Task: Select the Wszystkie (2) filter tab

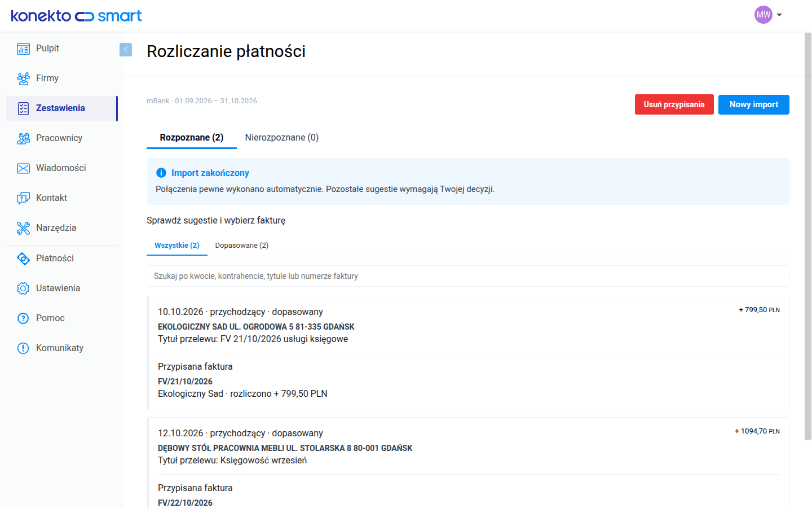Action: pyautogui.click(x=177, y=246)
